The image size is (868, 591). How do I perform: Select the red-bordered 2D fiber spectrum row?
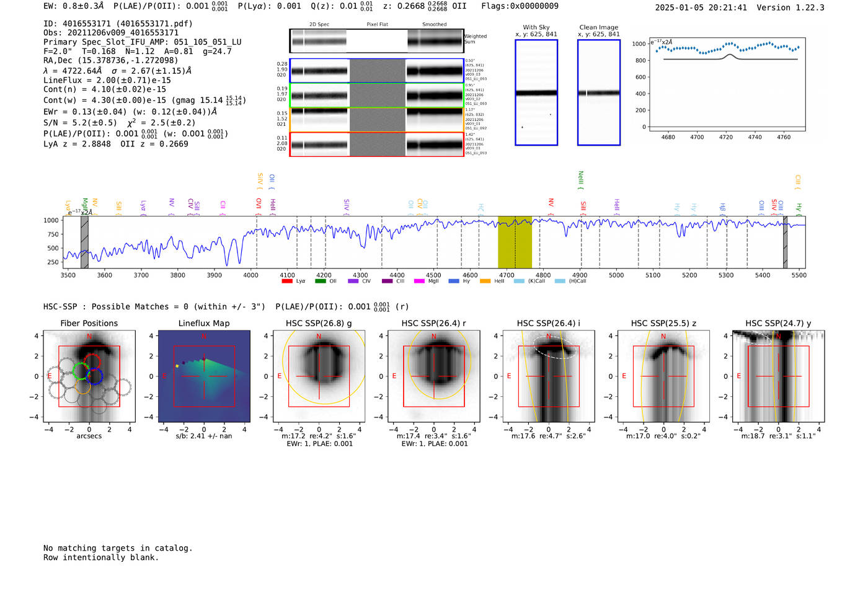click(x=376, y=144)
